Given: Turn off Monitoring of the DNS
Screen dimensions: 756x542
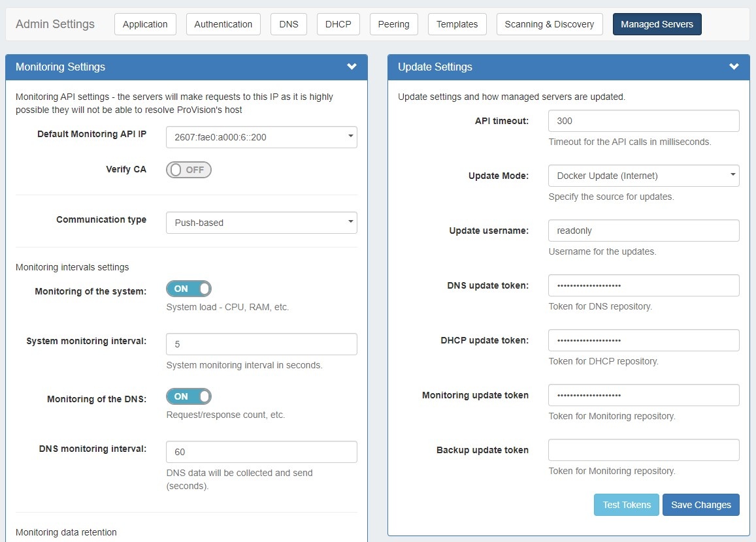Looking at the screenshot, I should coord(188,396).
